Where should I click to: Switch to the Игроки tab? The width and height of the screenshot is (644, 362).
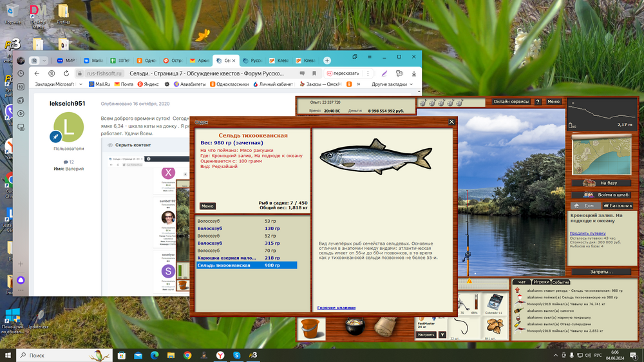click(x=541, y=282)
